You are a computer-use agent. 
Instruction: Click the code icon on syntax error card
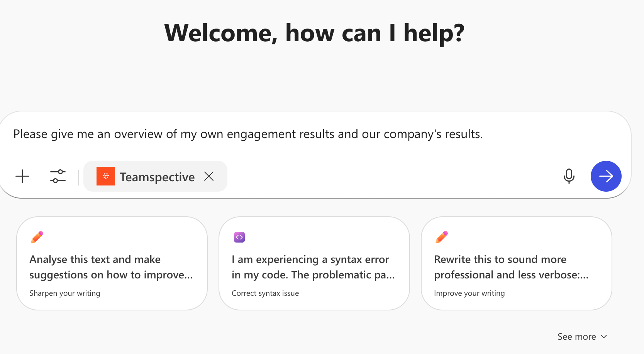point(239,237)
